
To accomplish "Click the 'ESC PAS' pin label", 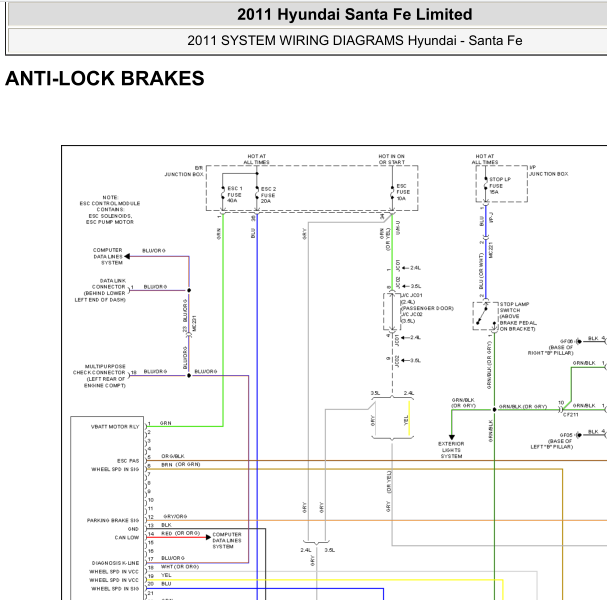I will click(x=128, y=461).
